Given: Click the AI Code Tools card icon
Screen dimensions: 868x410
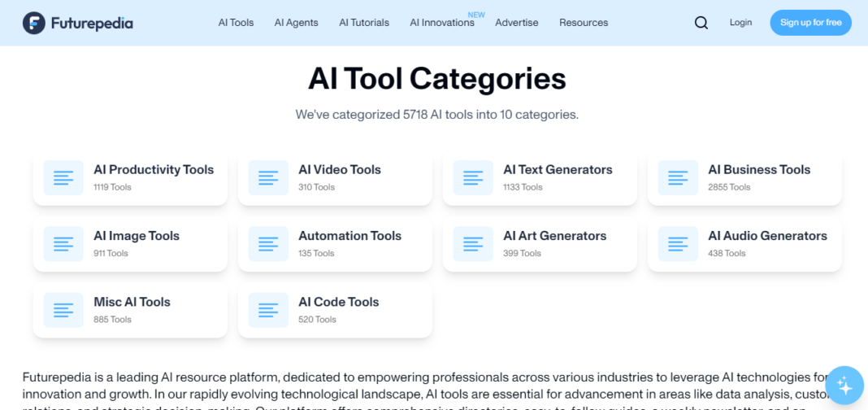Looking at the screenshot, I should 268,309.
